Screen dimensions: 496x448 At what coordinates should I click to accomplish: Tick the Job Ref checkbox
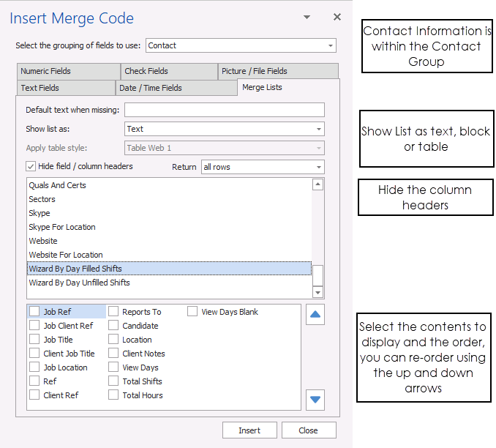pos(34,312)
